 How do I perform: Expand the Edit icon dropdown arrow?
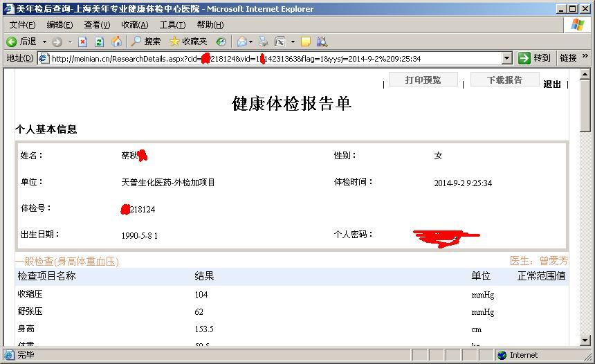click(x=293, y=42)
